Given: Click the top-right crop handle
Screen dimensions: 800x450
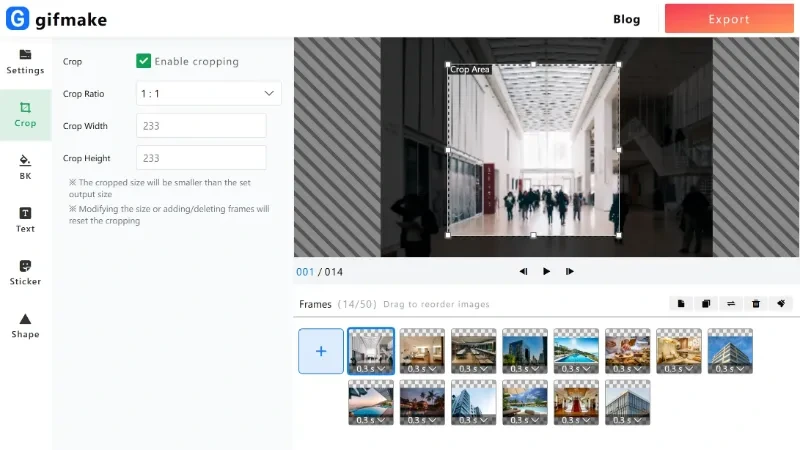Looking at the screenshot, I should (619, 64).
